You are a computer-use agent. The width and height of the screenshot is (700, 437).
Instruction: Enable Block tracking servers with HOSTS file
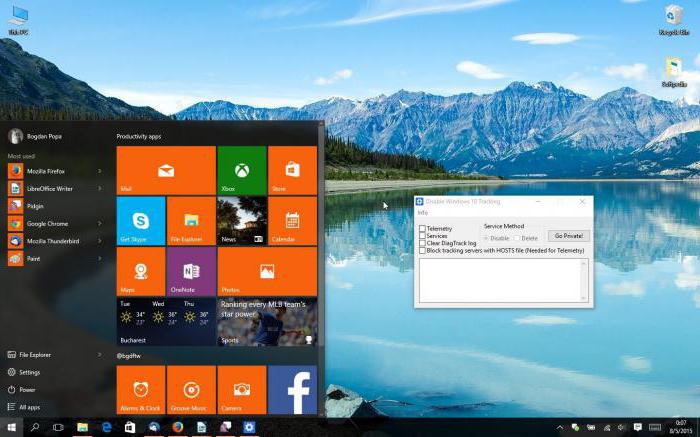click(x=422, y=250)
